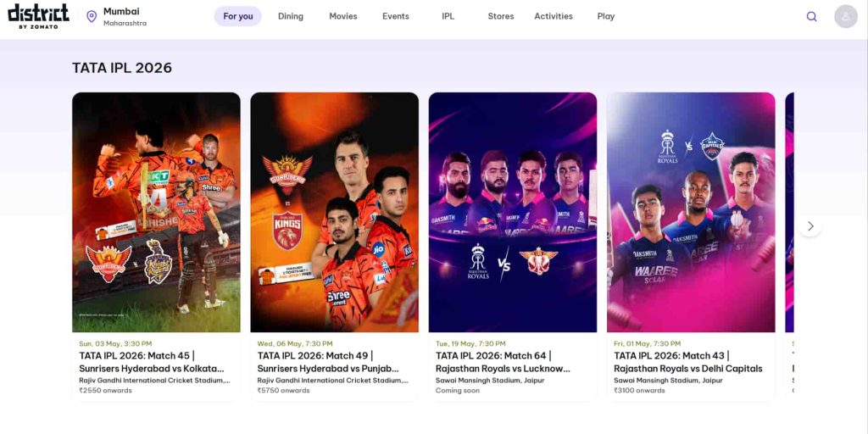This screenshot has width=868, height=434.
Task: Open Match 45 Sunrisers vs Kolkata poster
Action: pos(156,212)
